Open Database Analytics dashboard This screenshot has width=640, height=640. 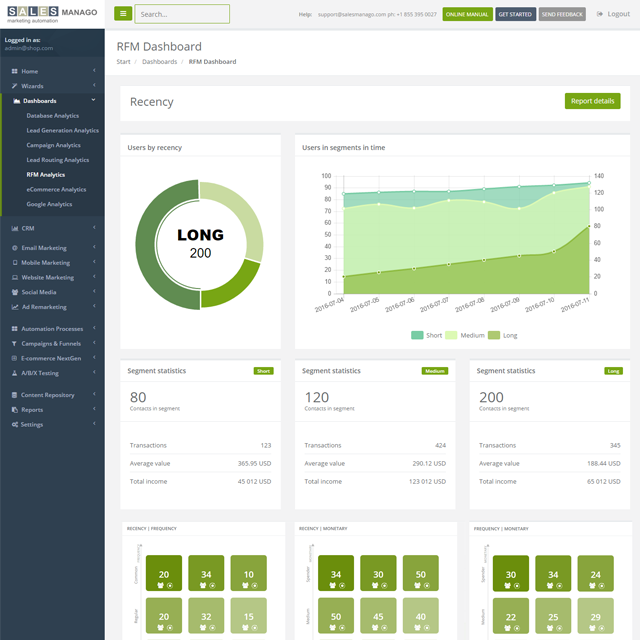[53, 116]
